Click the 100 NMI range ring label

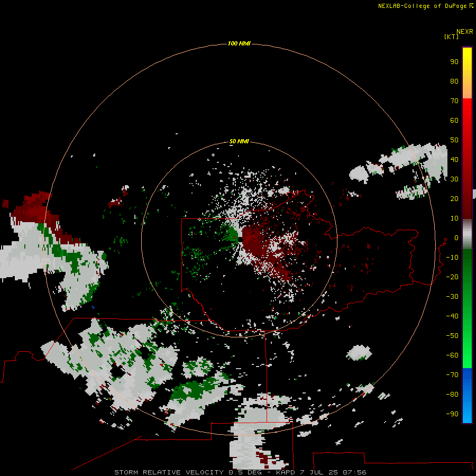[x=239, y=43]
